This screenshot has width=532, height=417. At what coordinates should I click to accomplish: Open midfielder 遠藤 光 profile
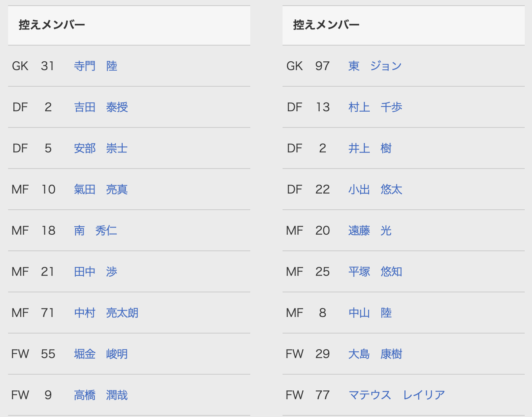tap(370, 231)
